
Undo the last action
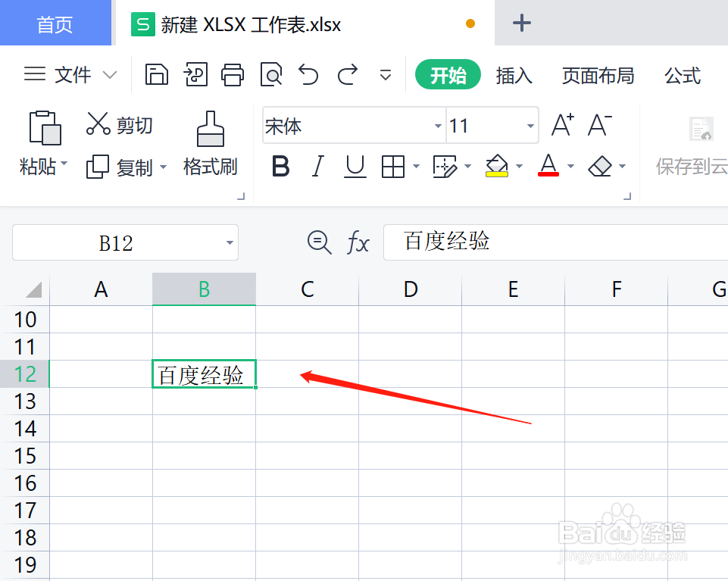308,74
